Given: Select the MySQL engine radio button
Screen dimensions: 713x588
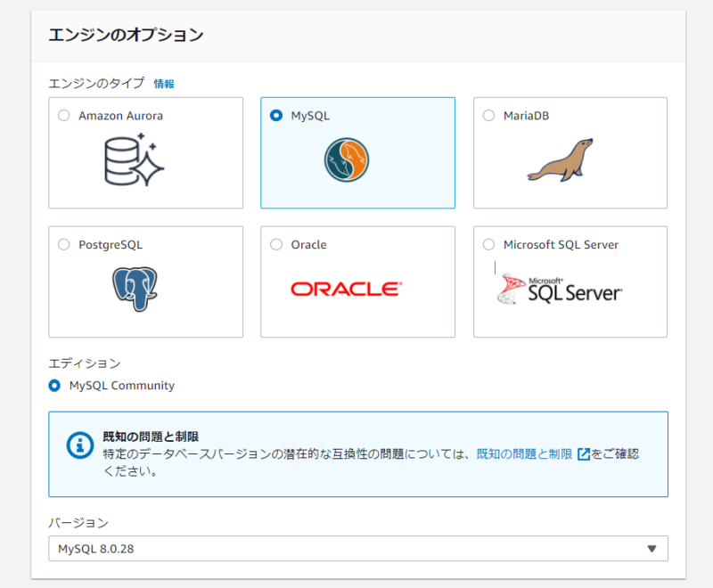Looking at the screenshot, I should pyautogui.click(x=276, y=116).
